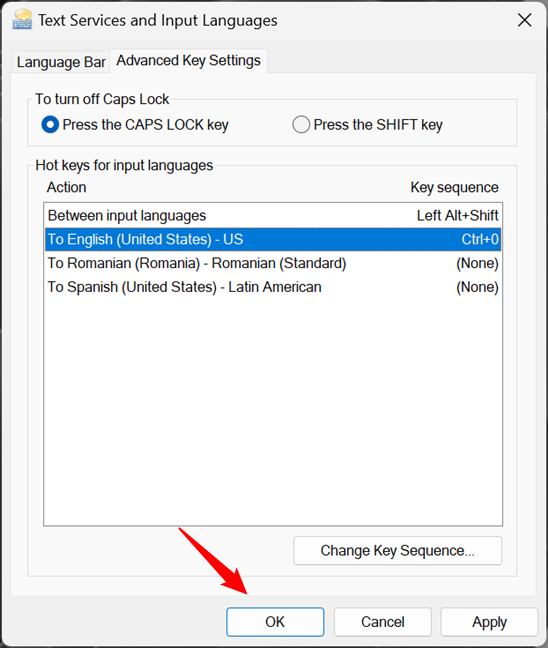This screenshot has width=548, height=648.
Task: Select Press the CAPS LOCK key option
Action: [135, 124]
